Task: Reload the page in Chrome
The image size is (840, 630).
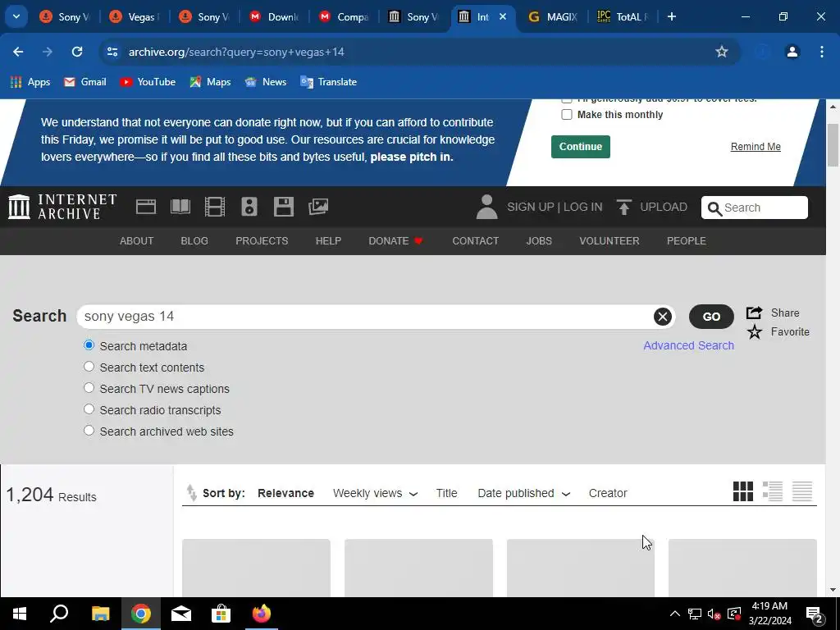Action: [77, 52]
